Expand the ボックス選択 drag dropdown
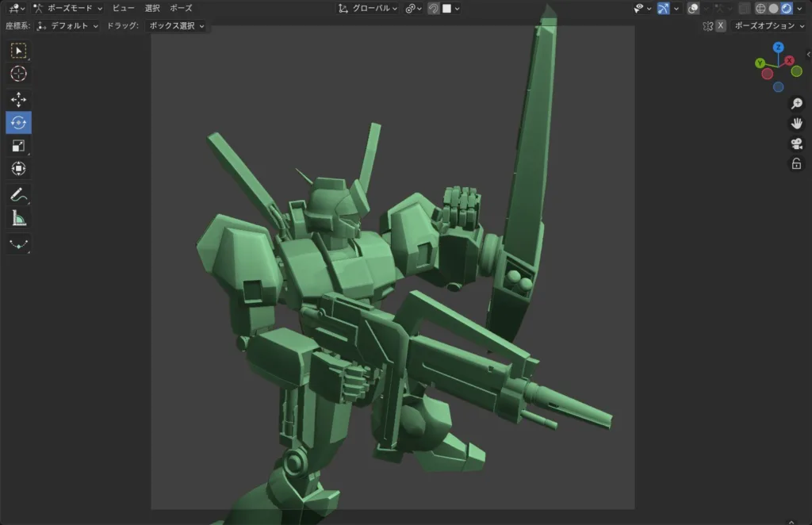812x525 pixels. point(176,25)
